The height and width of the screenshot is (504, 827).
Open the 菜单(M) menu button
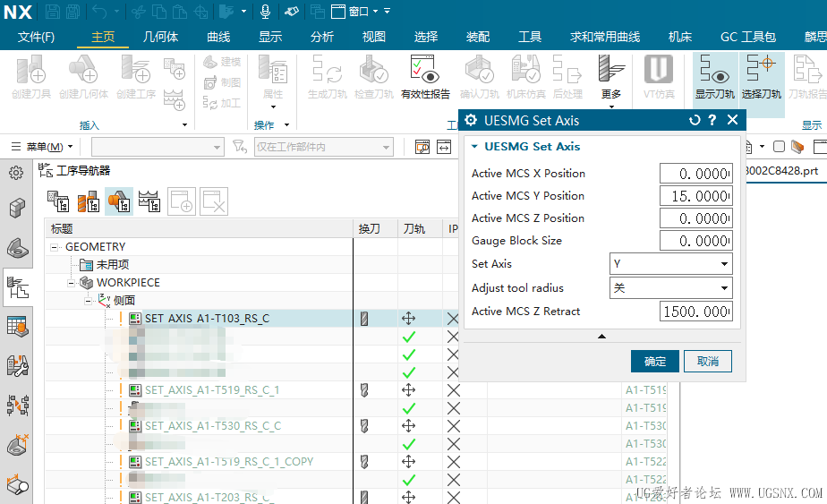pyautogui.click(x=42, y=147)
